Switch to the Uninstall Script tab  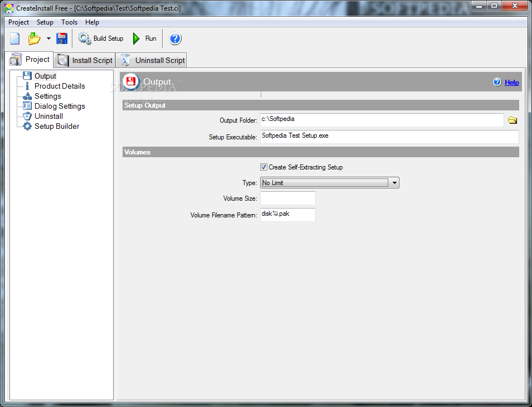click(x=152, y=60)
